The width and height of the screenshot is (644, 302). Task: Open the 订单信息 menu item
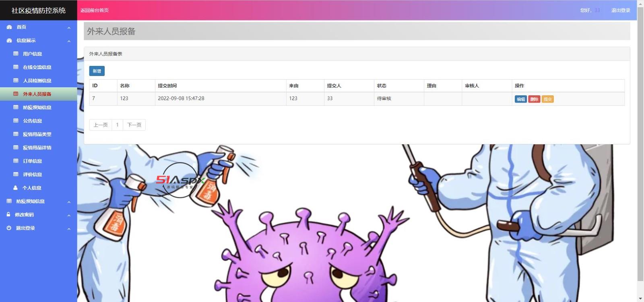point(32,161)
